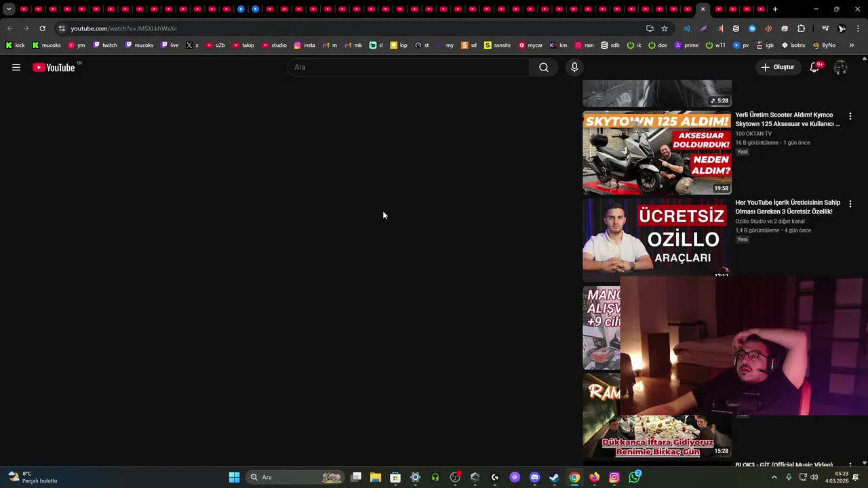Open the Her YouTube İçerik Üreticisinin title
Screen dimensions: 868x488
coord(787,207)
